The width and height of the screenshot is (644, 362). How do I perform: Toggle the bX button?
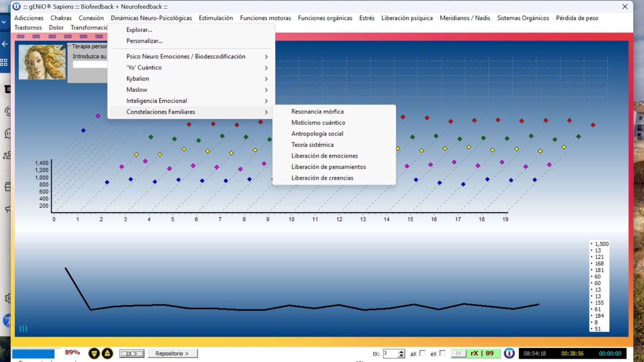pos(458,354)
